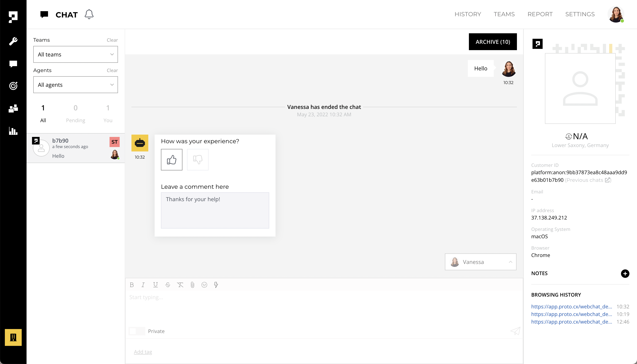This screenshot has width=637, height=364.
Task: Expand the Vanessa agent assignment dropdown
Action: pos(480,262)
